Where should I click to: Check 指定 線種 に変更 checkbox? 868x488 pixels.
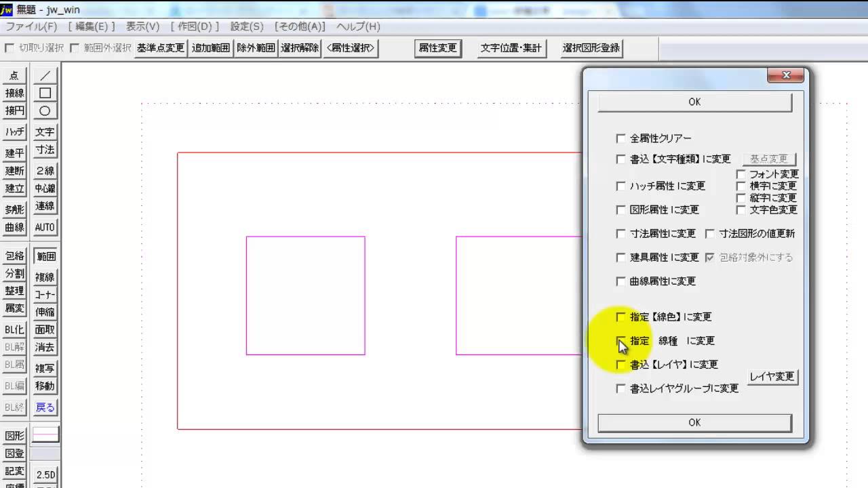[x=620, y=340]
